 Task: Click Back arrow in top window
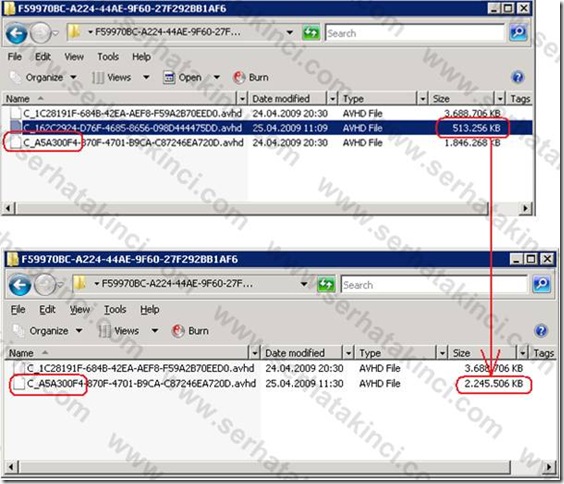tap(16, 33)
